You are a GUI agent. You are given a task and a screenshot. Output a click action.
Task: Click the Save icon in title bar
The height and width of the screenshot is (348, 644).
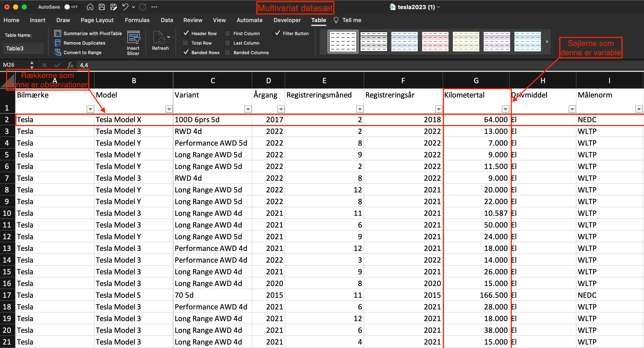pos(102,7)
